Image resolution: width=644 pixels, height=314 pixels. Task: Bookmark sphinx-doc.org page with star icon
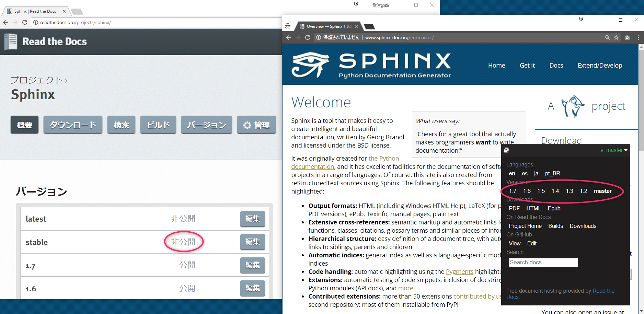(x=616, y=37)
